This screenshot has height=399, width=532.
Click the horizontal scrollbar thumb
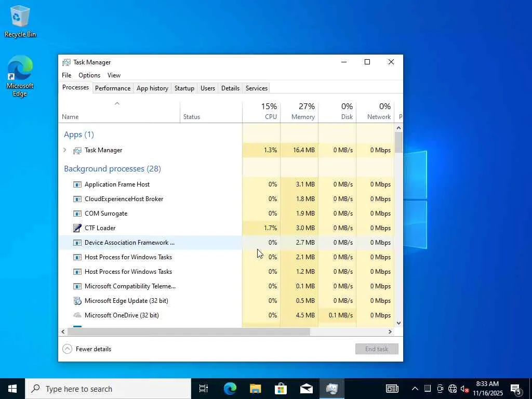[x=189, y=332]
